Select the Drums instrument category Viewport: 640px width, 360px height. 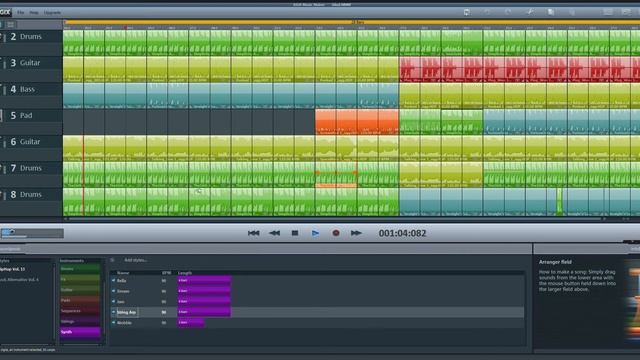coord(80,269)
